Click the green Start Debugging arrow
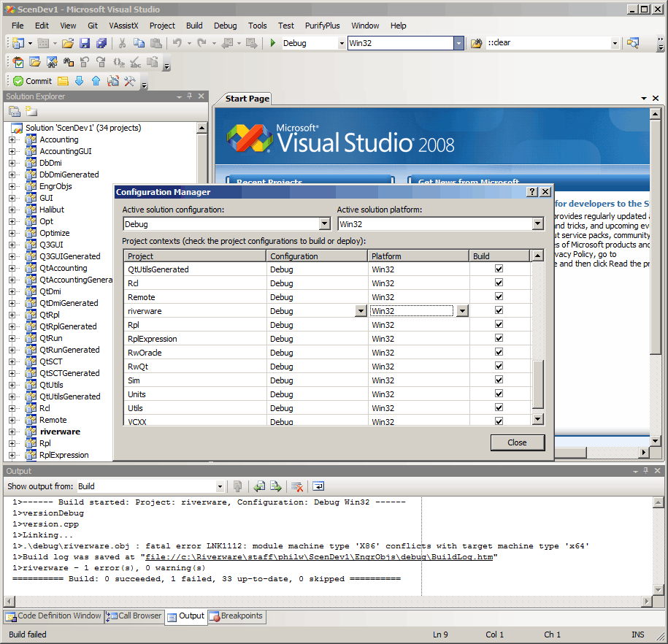Screen dimensions: 668x644 point(273,43)
